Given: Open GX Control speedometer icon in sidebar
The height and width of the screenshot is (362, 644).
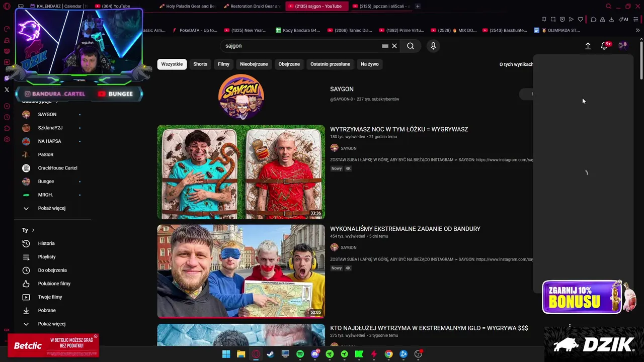Looking at the screenshot, I should [x=7, y=29].
